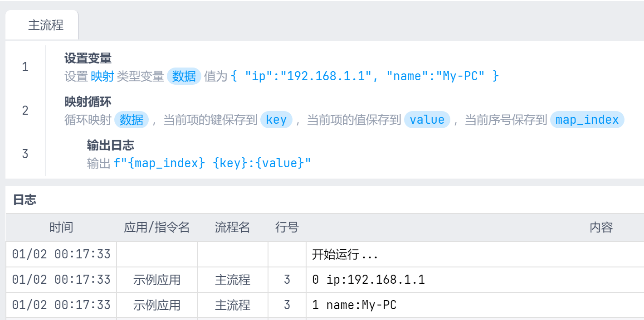Viewport: 644px width, 320px height.
Task: Click the 数据 variable in the 映射循环 step
Action: 132,120
